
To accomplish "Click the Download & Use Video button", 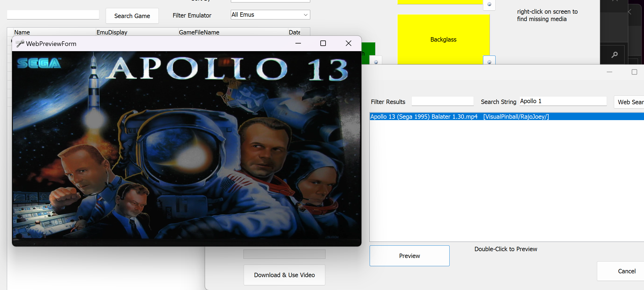I will pos(284,275).
